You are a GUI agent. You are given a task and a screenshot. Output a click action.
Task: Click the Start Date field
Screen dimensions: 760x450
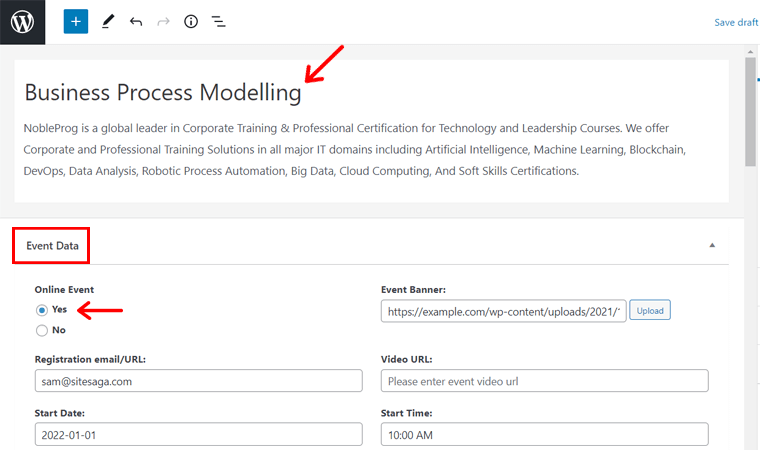198,434
